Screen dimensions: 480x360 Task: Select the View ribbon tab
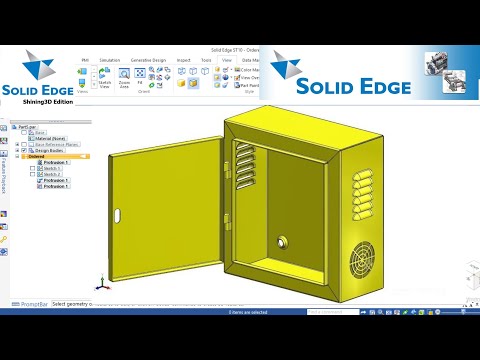pos(227,60)
